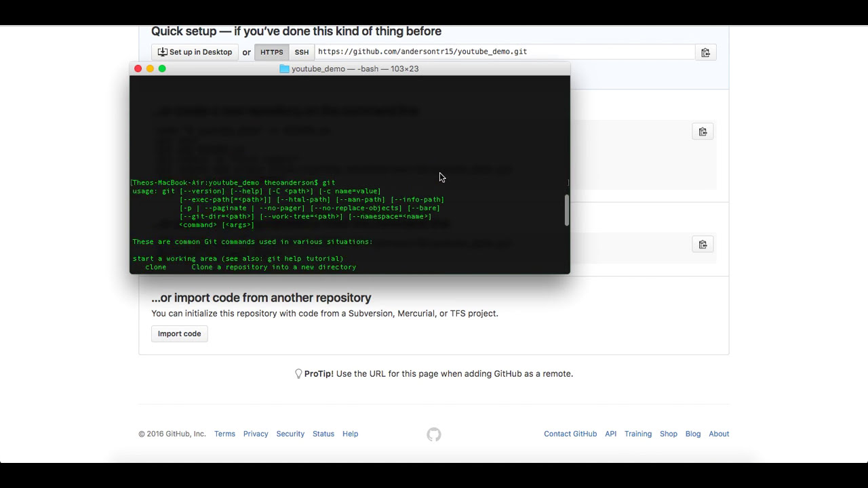868x488 pixels.
Task: Open the API footer link
Action: click(x=611, y=434)
